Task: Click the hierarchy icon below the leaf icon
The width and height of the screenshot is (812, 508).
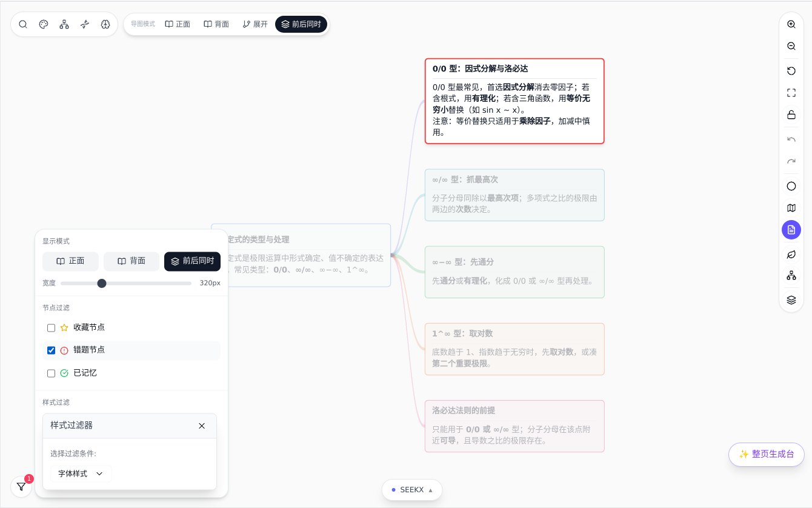Action: pos(791,276)
